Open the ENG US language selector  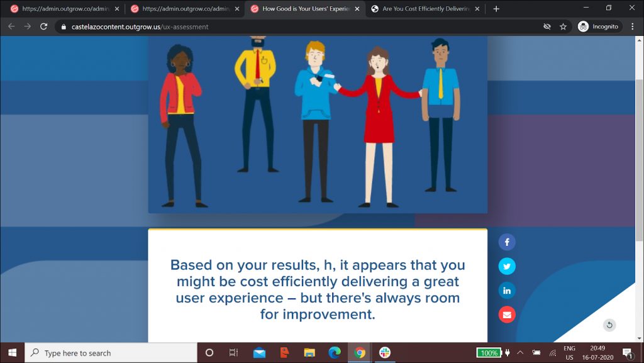coord(569,353)
